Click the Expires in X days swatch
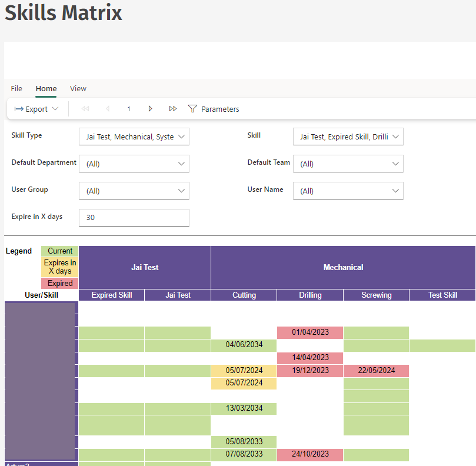Screen dimensions: 476x466 60,267
